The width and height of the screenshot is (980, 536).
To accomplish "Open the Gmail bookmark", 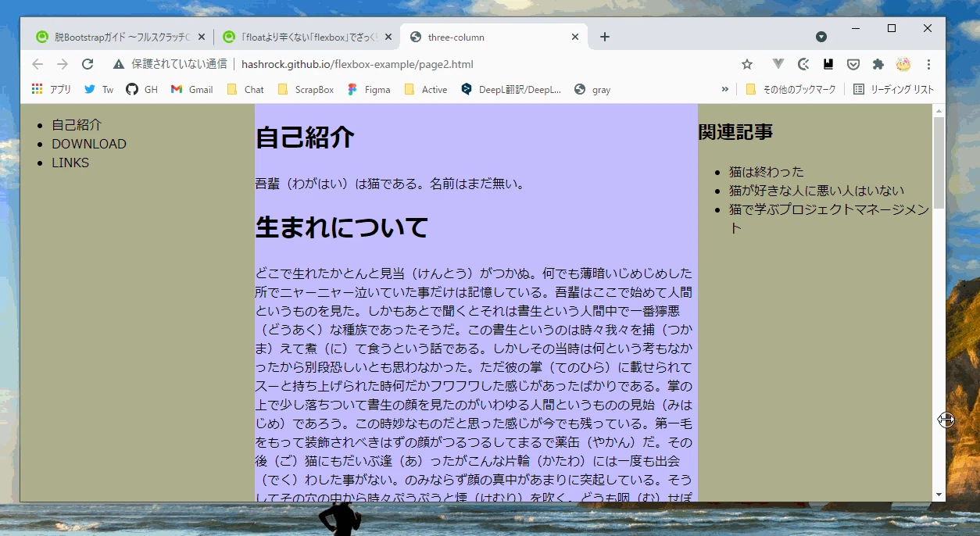I will (191, 89).
